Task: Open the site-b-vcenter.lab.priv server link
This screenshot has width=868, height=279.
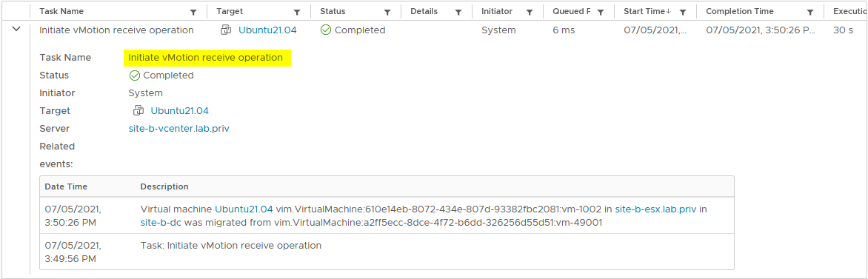Action: pyautogui.click(x=178, y=129)
